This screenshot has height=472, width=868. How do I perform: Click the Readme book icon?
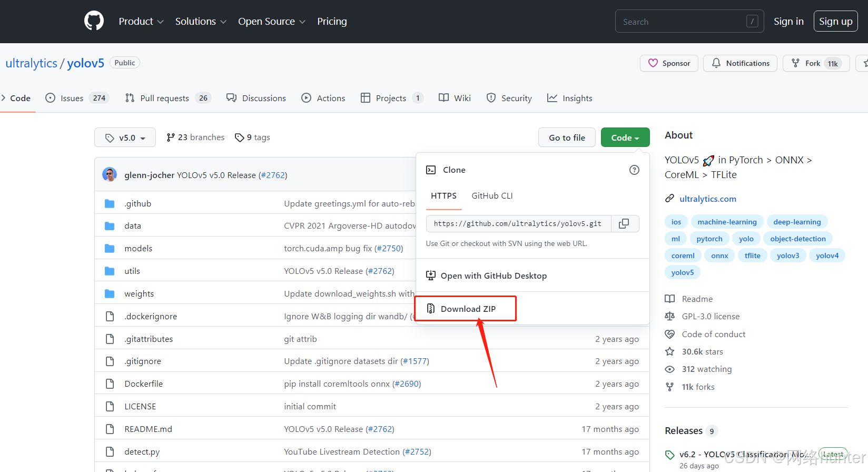pos(669,299)
